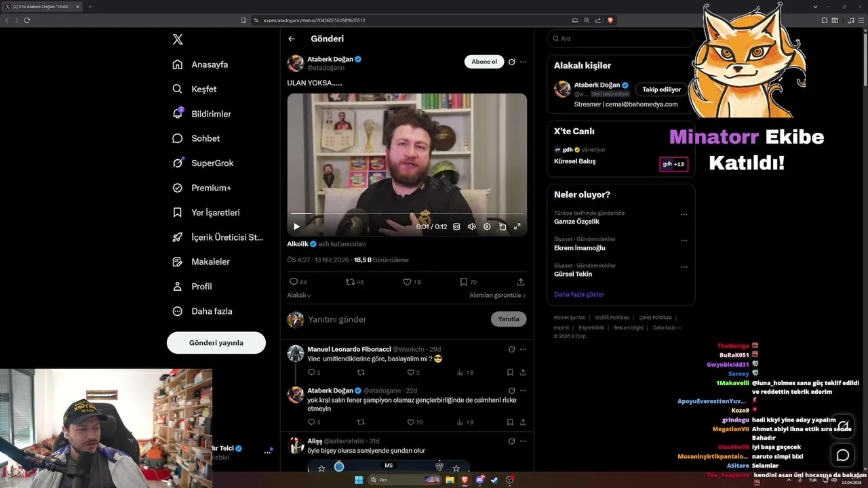Click Daha fazla göster under trends
Screen dimensions: 868x488
pyautogui.click(x=579, y=294)
